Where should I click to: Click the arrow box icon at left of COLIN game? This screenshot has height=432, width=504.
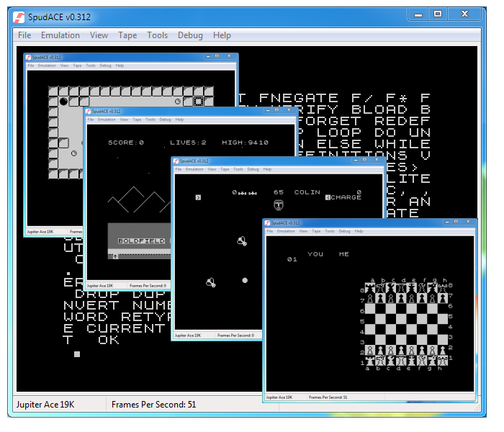pyautogui.click(x=198, y=197)
